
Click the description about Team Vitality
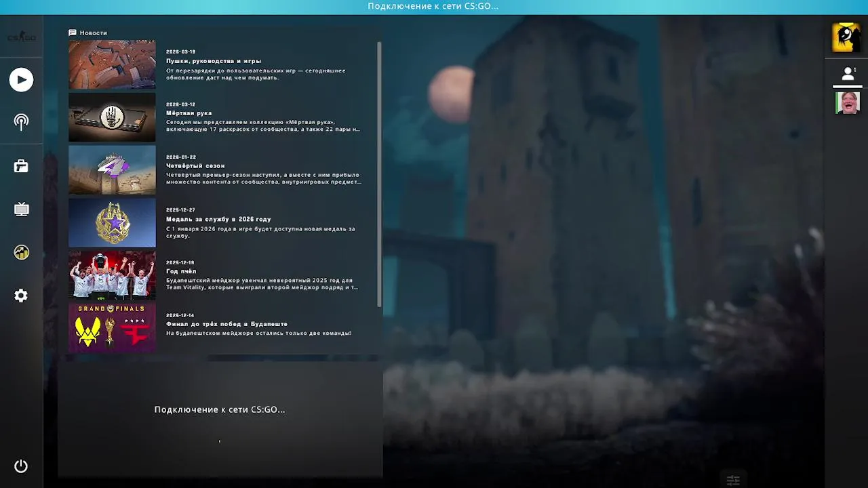coord(263,283)
